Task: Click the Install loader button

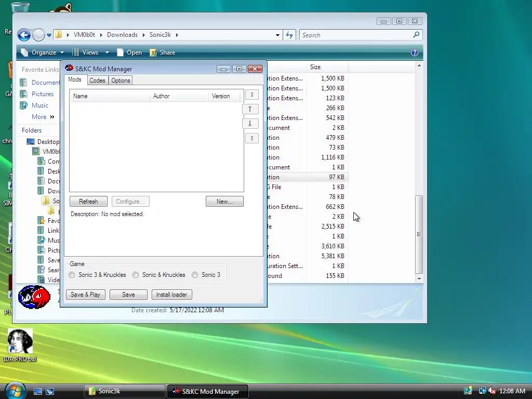Action: coord(171,295)
